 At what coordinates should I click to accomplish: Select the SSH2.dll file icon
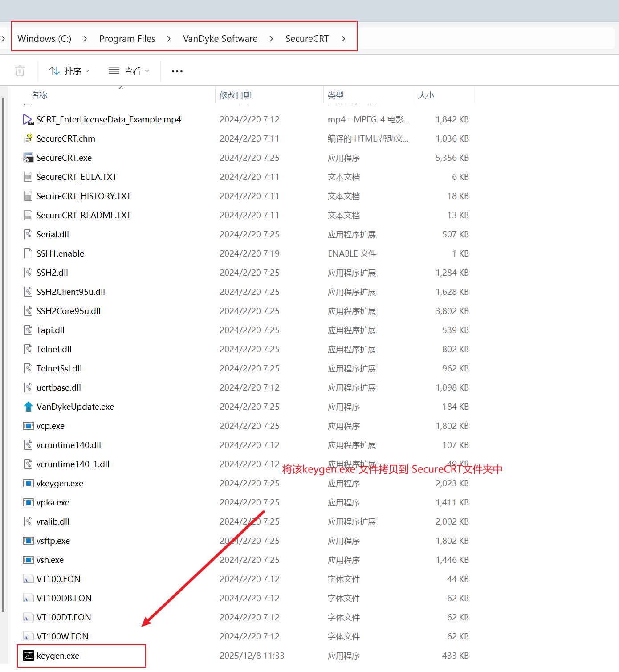pos(28,273)
